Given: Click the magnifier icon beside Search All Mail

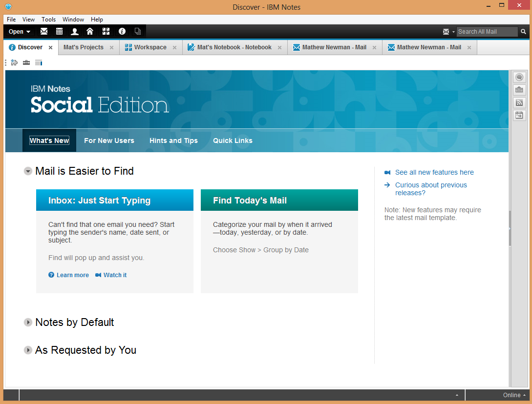Looking at the screenshot, I should [524, 32].
